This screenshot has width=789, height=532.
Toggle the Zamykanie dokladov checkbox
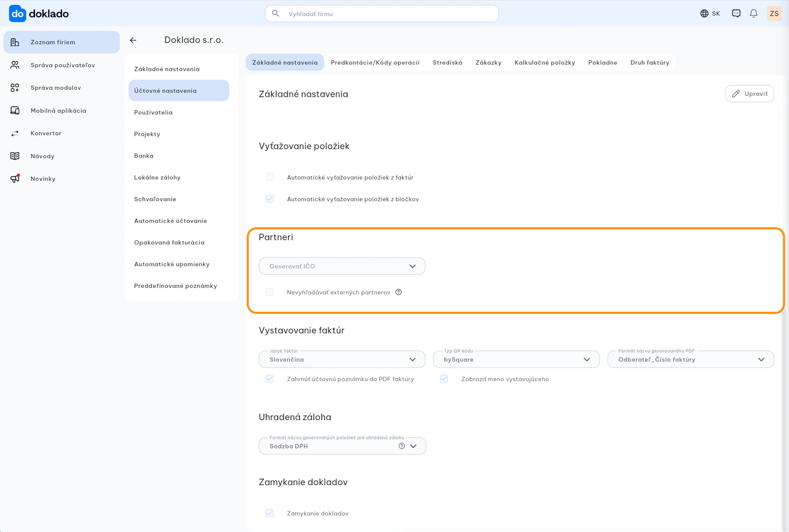tap(270, 513)
